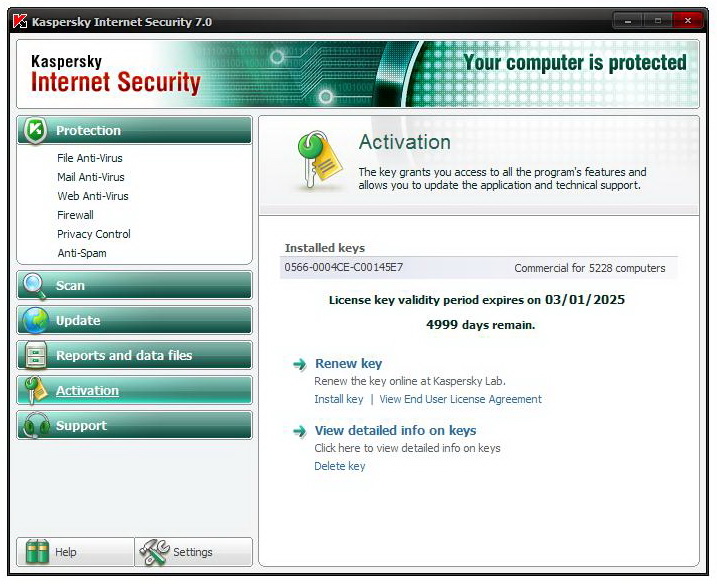The image size is (717, 584).
Task: Select Anti-Spam component
Action: coord(82,253)
